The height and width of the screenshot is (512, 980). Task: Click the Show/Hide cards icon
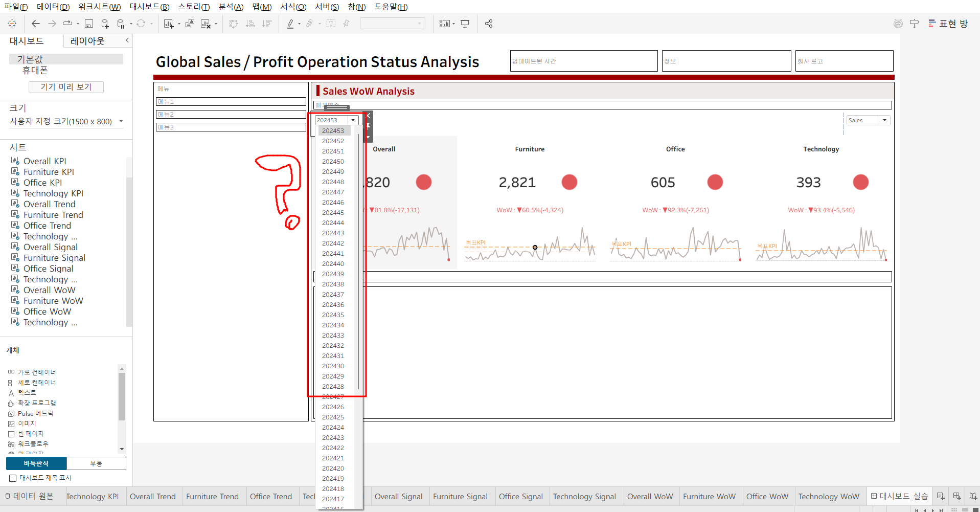click(x=444, y=24)
